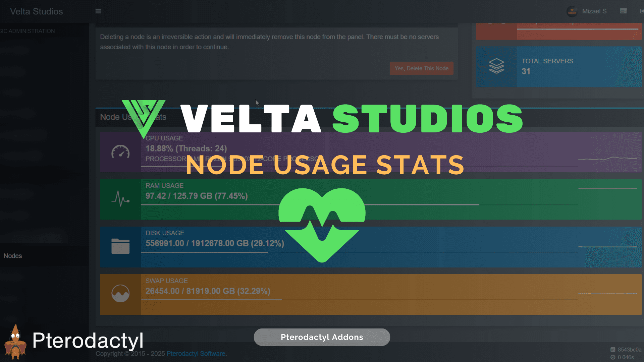Open the Pterodactyl Addons menu
Screen dimensions: 644x362
coord(322,337)
